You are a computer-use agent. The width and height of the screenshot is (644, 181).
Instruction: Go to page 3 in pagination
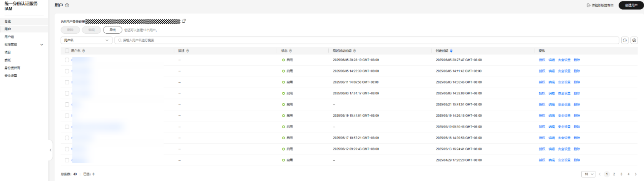coord(621,174)
